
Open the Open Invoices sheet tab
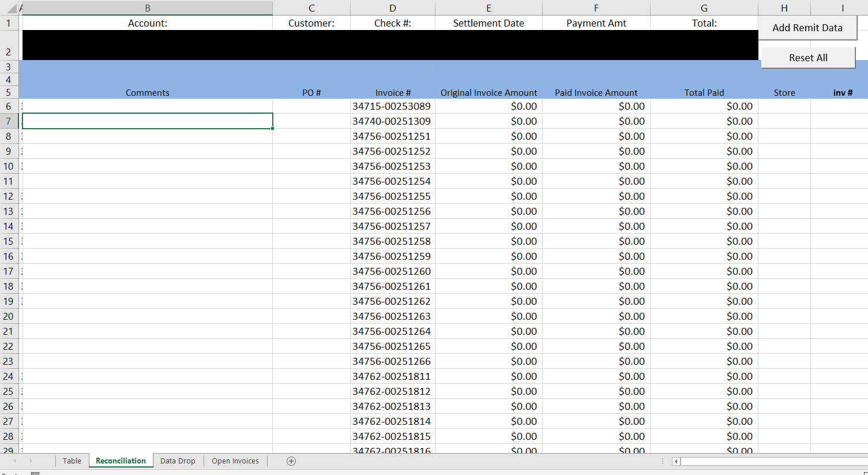point(235,461)
